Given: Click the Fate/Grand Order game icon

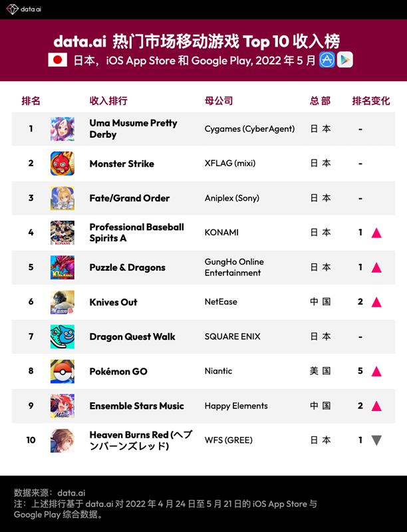Looking at the screenshot, I should 63,198.
